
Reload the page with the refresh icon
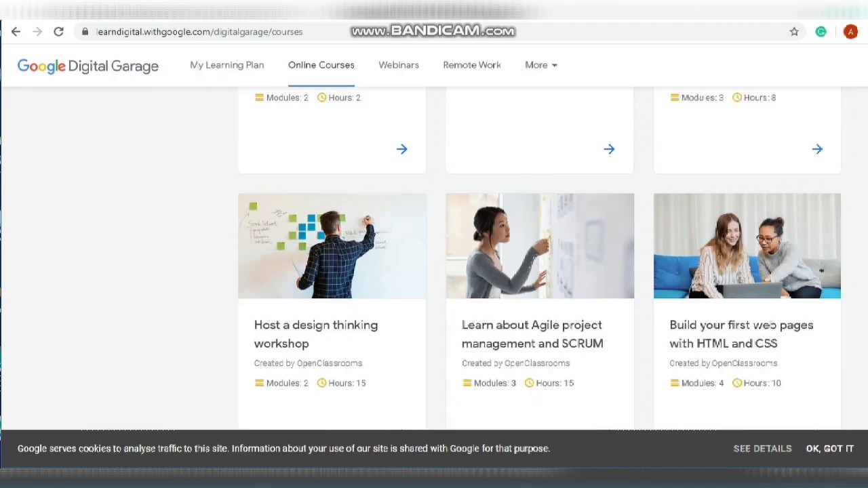point(59,32)
